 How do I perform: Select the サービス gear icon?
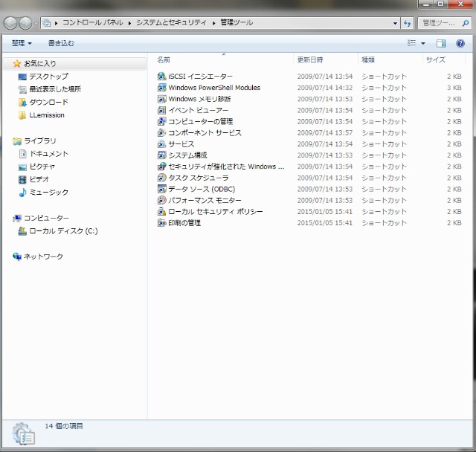coord(162,143)
